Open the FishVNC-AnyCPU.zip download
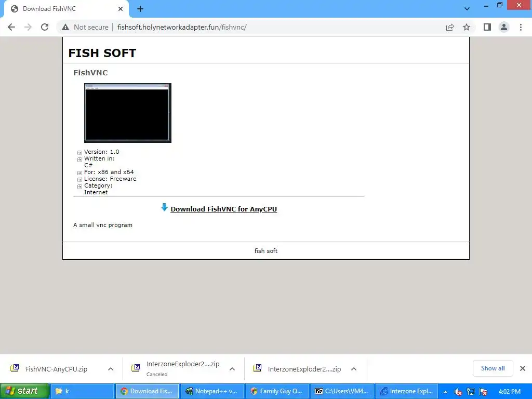 56,369
